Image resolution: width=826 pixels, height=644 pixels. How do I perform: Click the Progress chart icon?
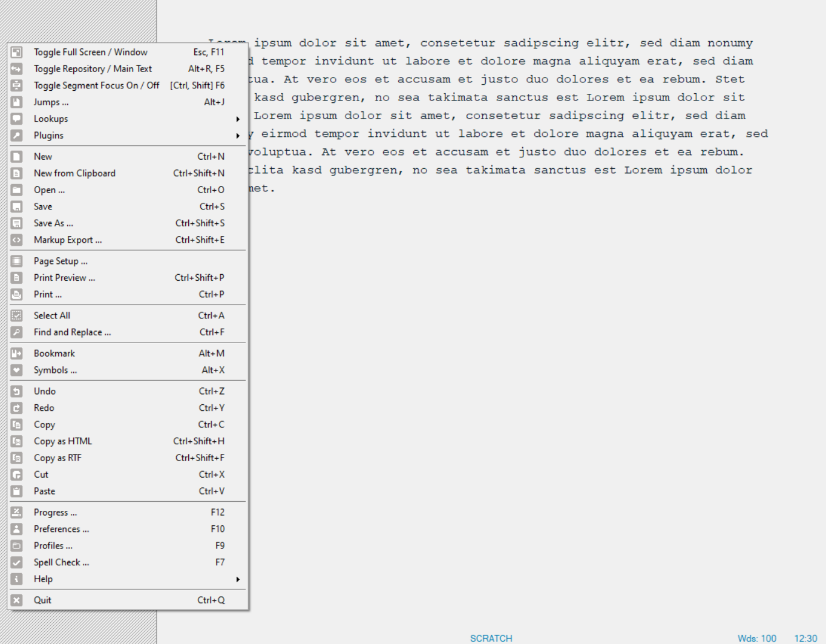pyautogui.click(x=17, y=512)
